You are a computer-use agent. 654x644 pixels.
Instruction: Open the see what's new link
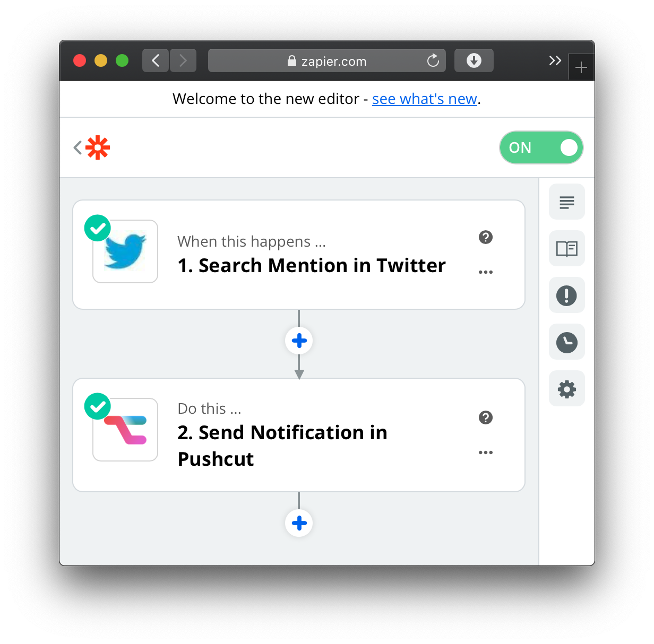[x=425, y=99]
